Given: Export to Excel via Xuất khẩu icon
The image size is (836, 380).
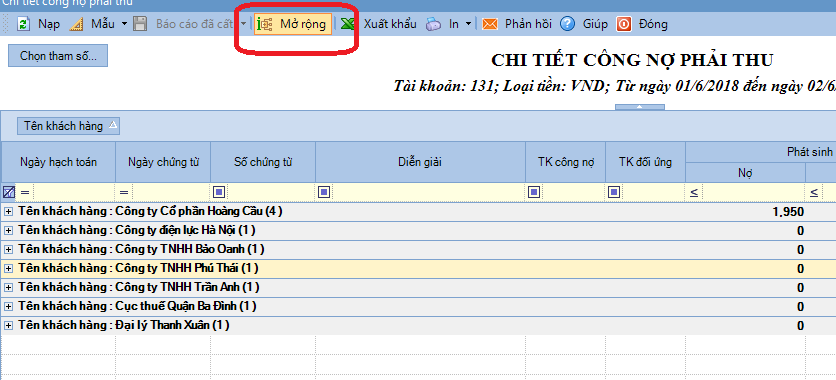Looking at the screenshot, I should [348, 24].
